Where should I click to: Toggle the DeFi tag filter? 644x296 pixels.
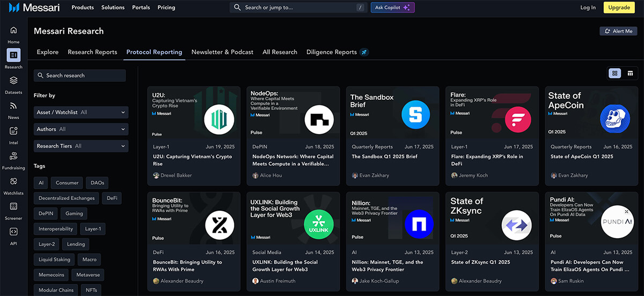click(112, 198)
